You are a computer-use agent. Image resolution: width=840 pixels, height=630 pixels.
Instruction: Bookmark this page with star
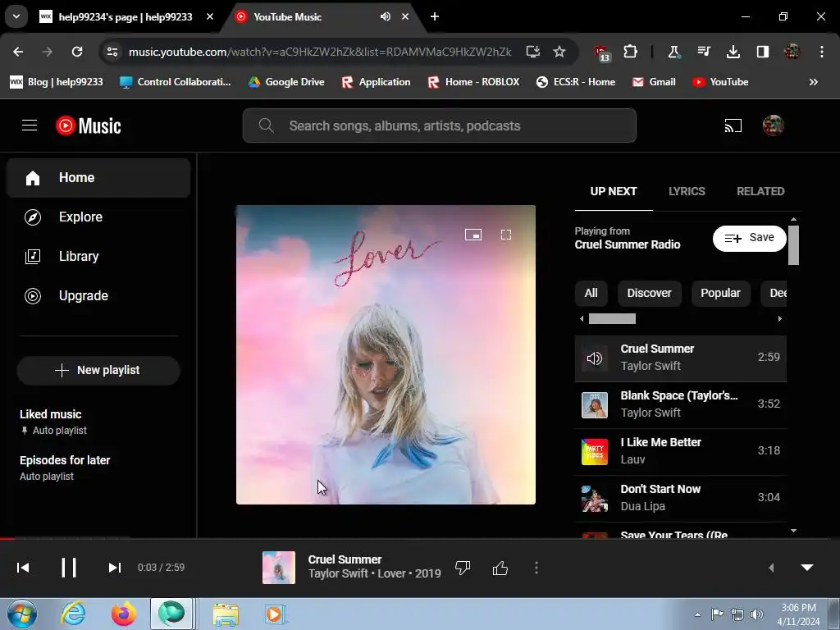[x=559, y=52]
